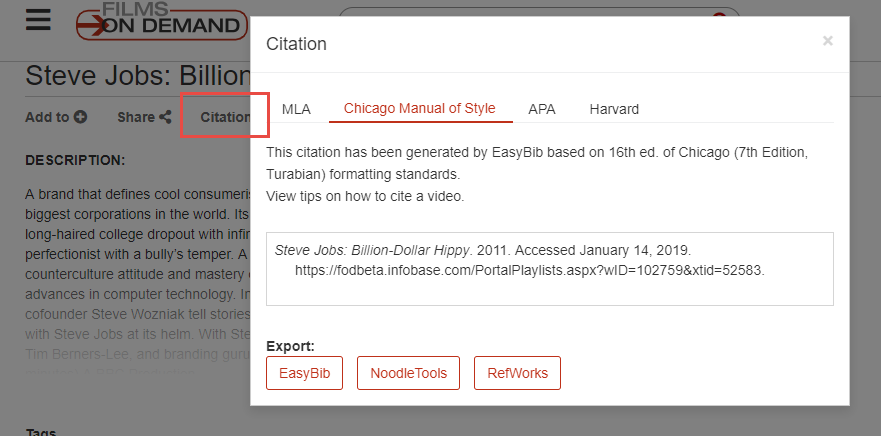The width and height of the screenshot is (881, 436).
Task: Click the Share link in the page
Action: (144, 117)
